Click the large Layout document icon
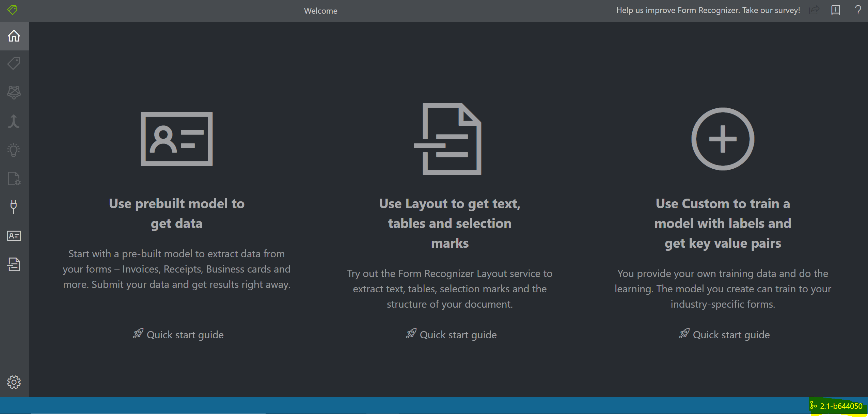Screen dimensions: 868x417 447,139
